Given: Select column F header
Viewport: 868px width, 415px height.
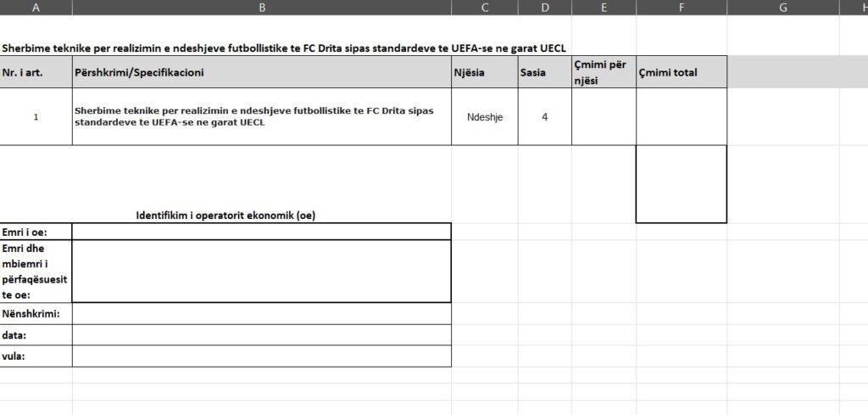Looking at the screenshot, I should [x=681, y=8].
